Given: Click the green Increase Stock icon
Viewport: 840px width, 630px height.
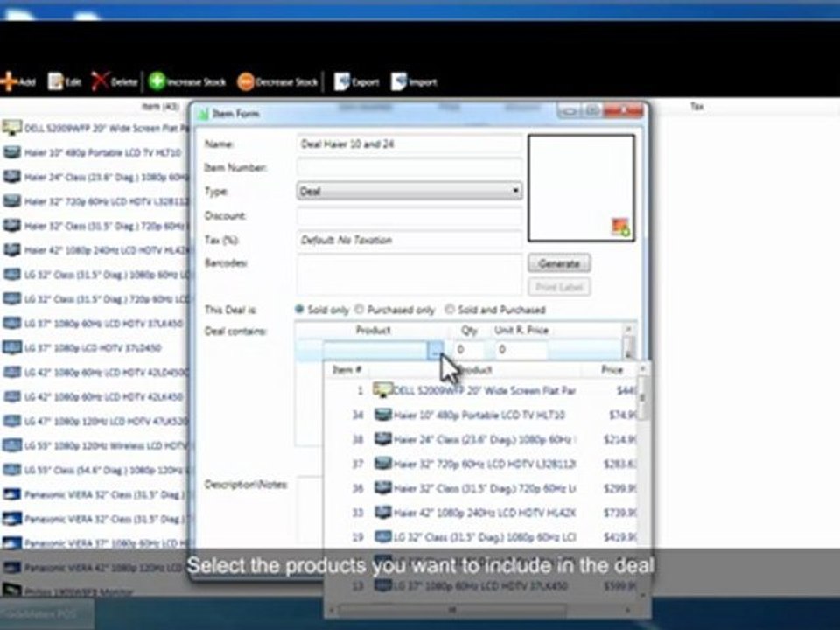Looking at the screenshot, I should pos(157,81).
